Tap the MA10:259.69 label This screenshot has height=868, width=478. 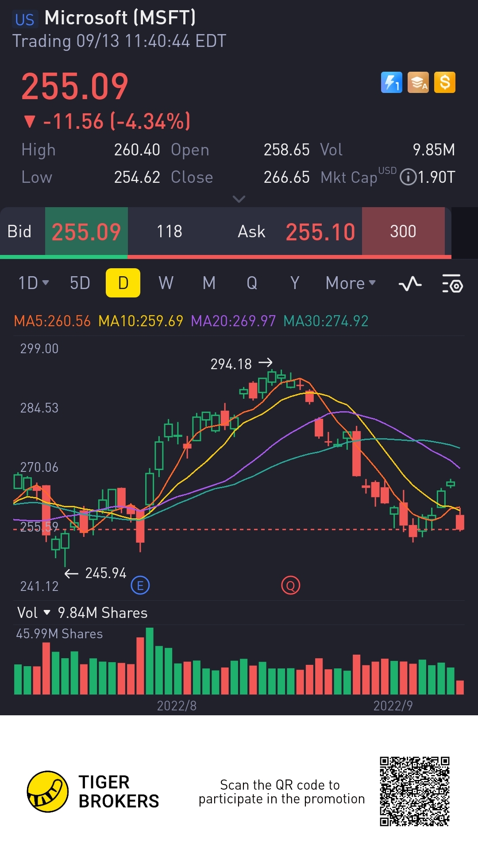pos(141,321)
